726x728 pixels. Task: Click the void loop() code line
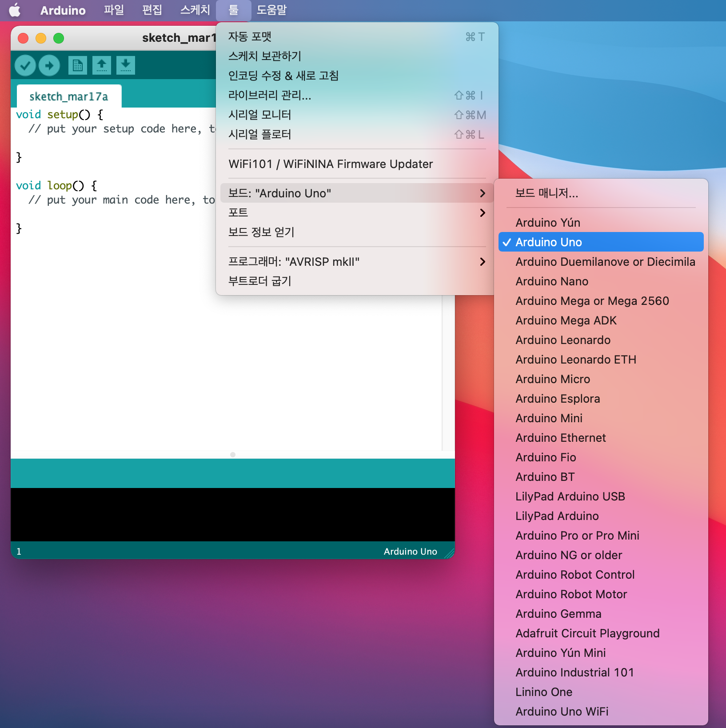click(56, 185)
